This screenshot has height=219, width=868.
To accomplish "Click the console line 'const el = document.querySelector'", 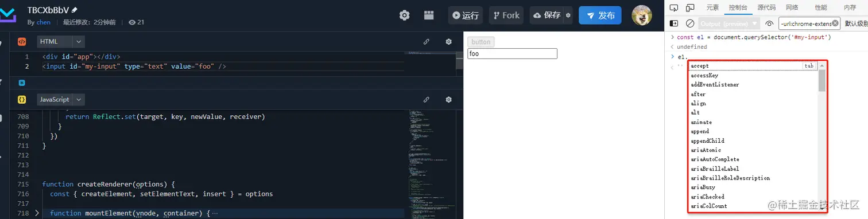I will 754,37.
